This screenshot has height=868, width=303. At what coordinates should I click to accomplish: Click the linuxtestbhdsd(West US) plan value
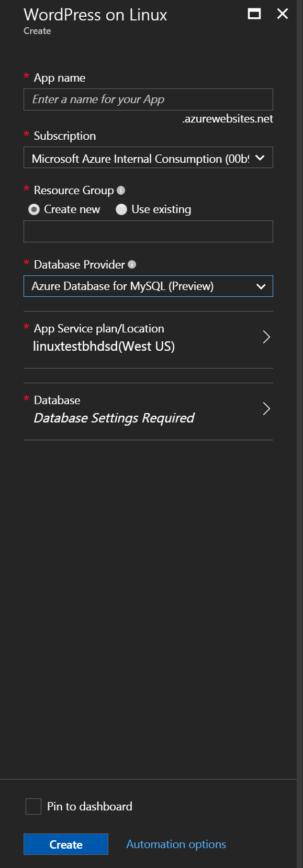tap(104, 347)
